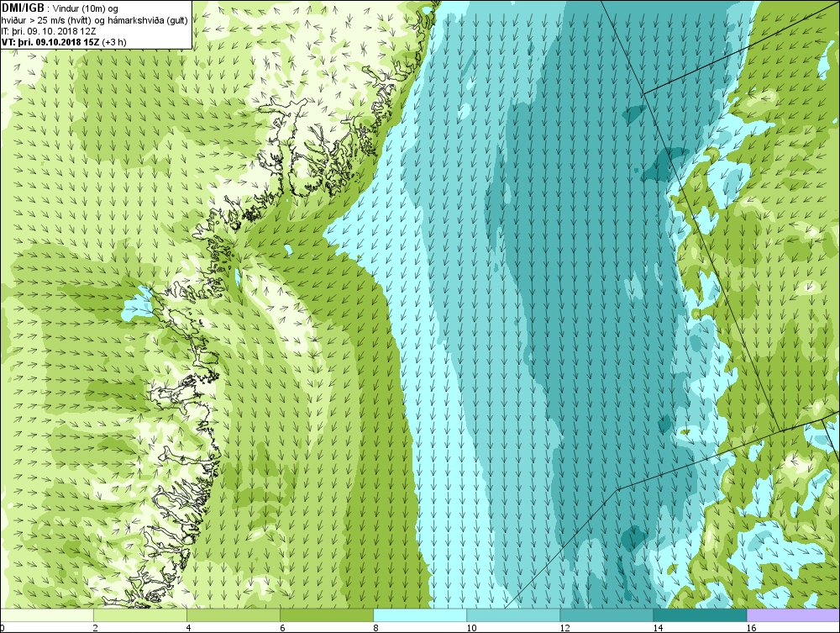840x633 pixels.
Task: Click the 'hviður > 25 m/s (hvítt)' line
Action: point(48,20)
